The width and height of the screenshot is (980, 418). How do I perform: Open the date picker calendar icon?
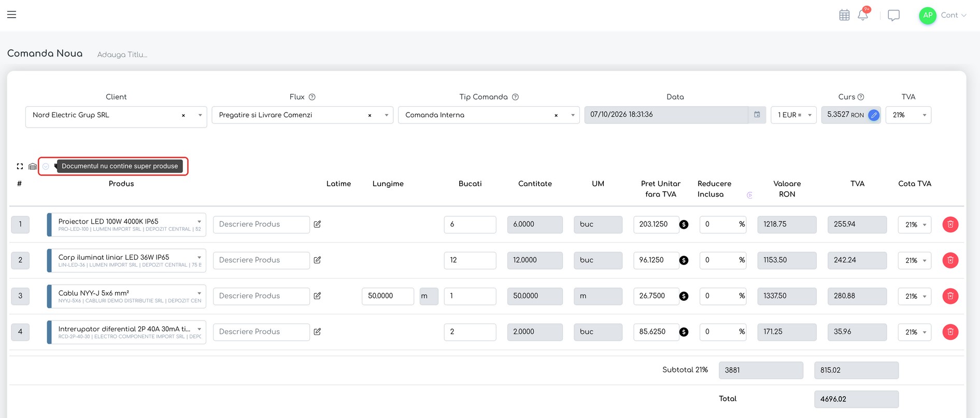[757, 115]
